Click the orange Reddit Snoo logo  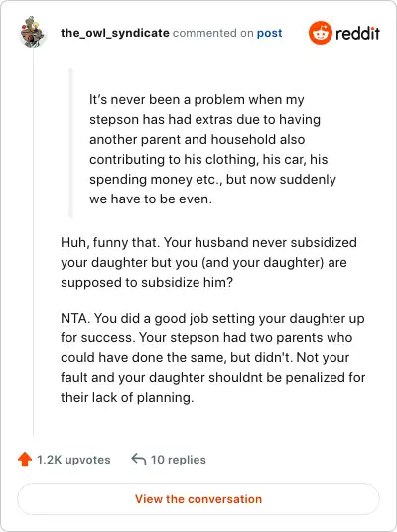(x=320, y=33)
